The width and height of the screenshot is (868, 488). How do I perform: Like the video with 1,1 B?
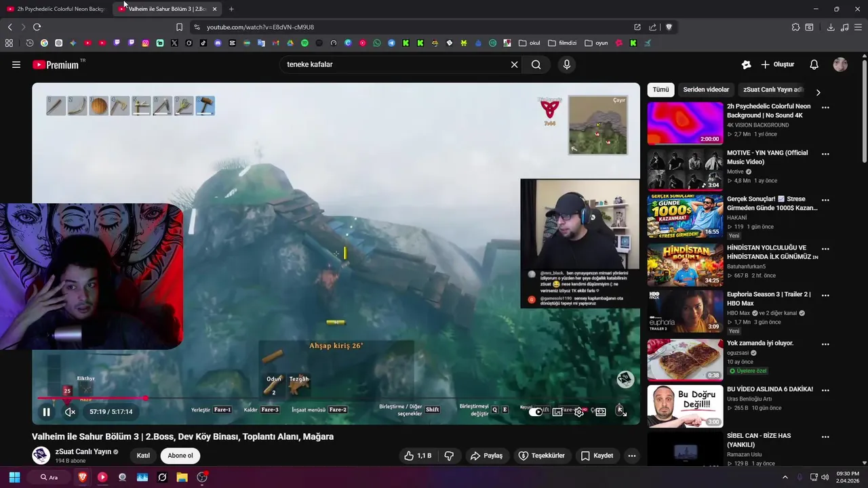(x=418, y=455)
